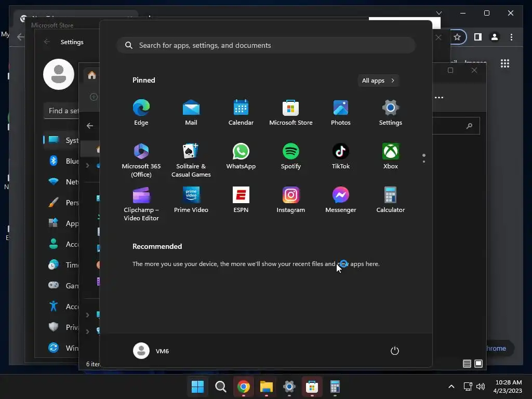
Task: Click the Start search box
Action: point(266,45)
